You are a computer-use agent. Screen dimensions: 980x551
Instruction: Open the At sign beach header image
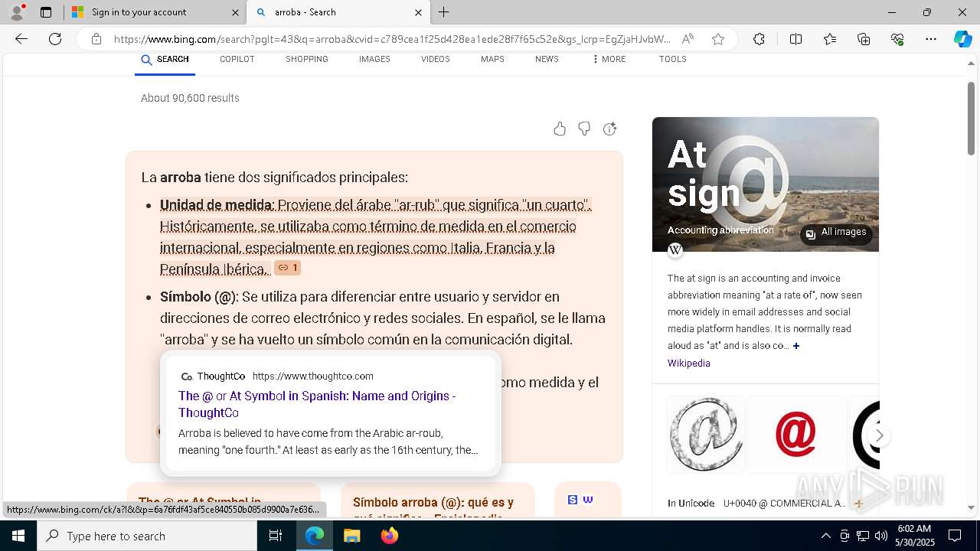pyautogui.click(x=766, y=184)
